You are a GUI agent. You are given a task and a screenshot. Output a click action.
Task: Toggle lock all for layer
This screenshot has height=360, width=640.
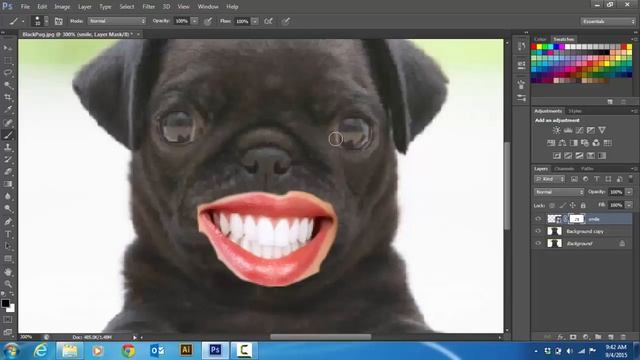583,205
